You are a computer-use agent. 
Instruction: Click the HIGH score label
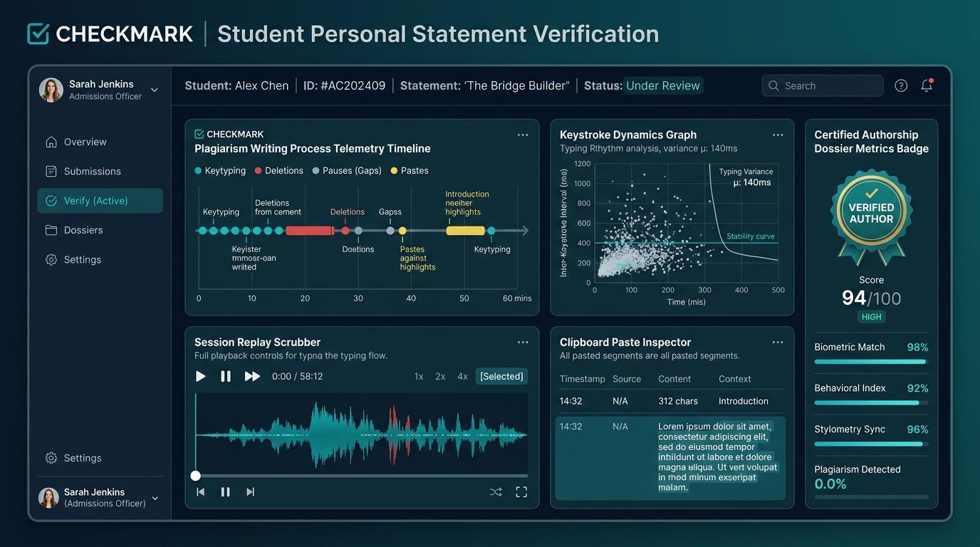point(871,316)
